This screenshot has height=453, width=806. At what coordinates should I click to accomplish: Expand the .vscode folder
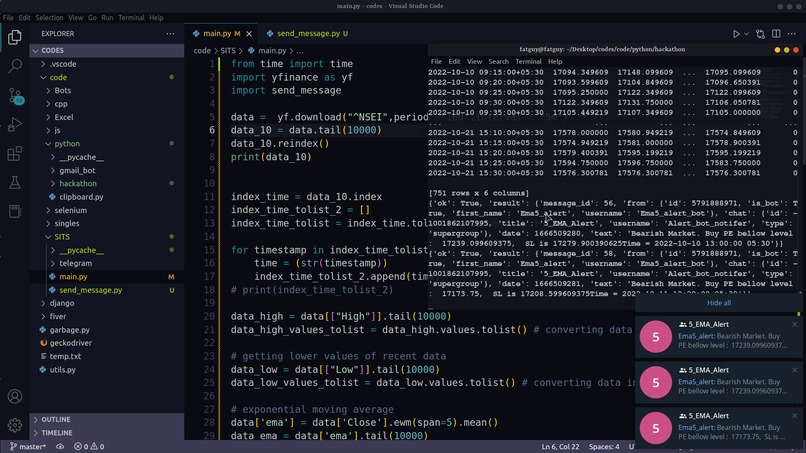point(107,64)
